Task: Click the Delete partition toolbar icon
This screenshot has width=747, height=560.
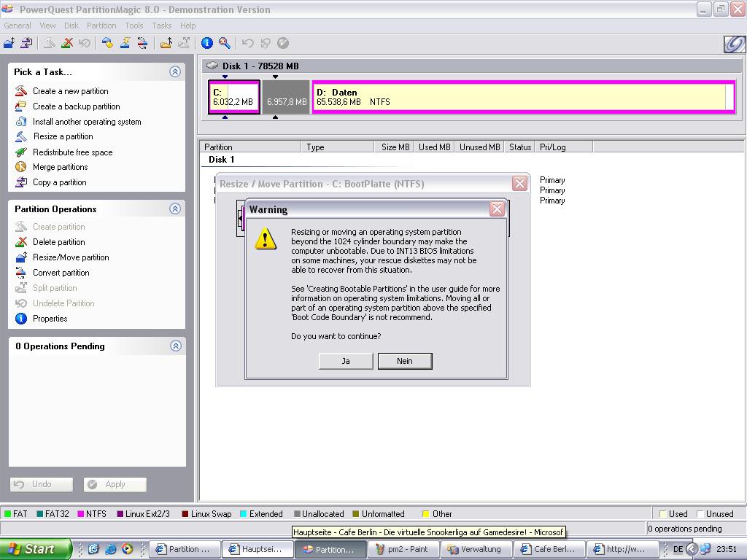Action: pos(67,43)
